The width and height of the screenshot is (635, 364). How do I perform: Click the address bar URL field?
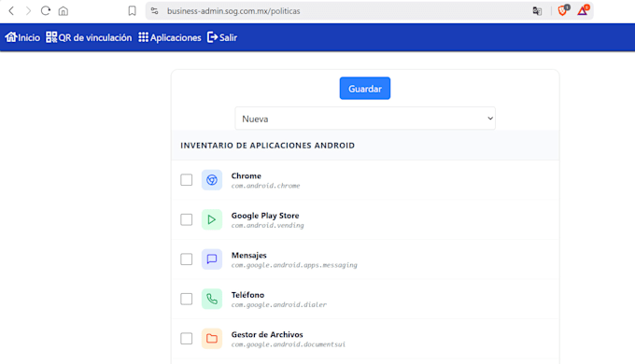tap(233, 11)
